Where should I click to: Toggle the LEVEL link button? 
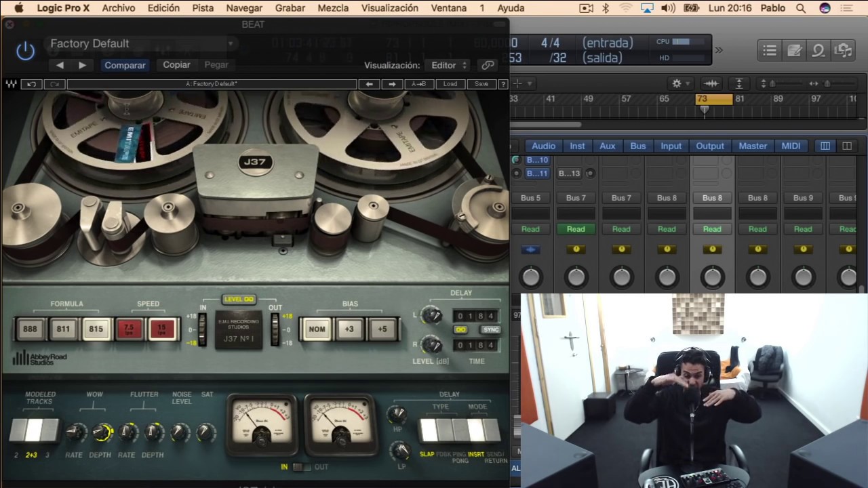point(239,300)
